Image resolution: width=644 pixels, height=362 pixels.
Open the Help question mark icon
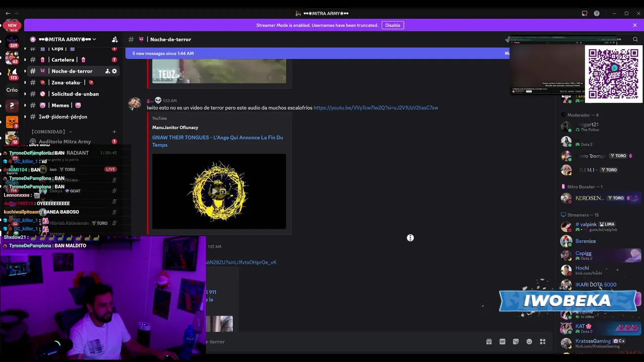[597, 14]
